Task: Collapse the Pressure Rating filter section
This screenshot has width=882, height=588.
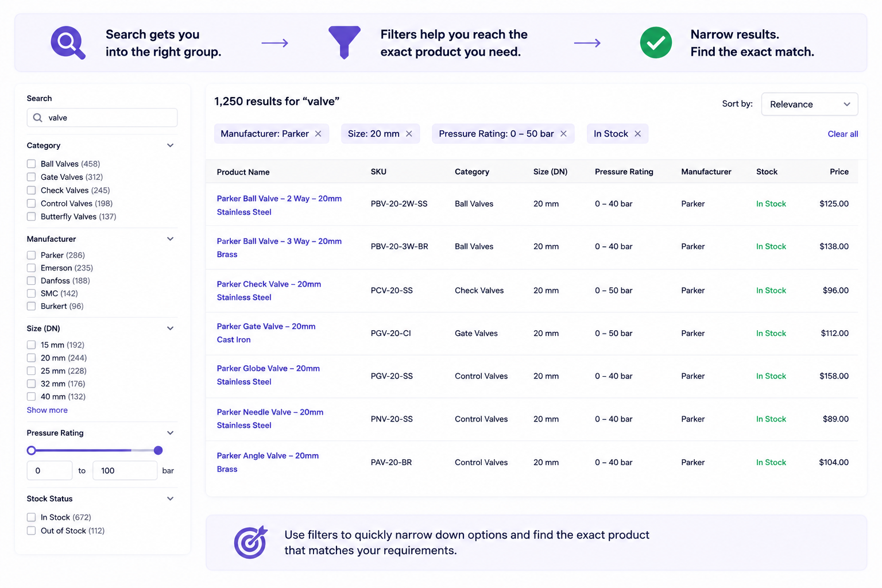Action: [x=170, y=433]
